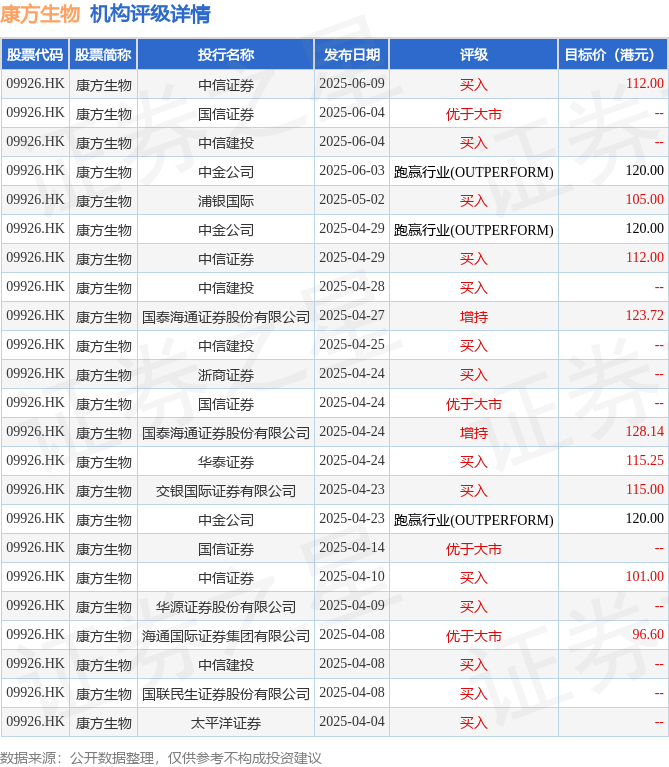
Task: Select date 2025-04-28 cell
Action: click(x=352, y=287)
